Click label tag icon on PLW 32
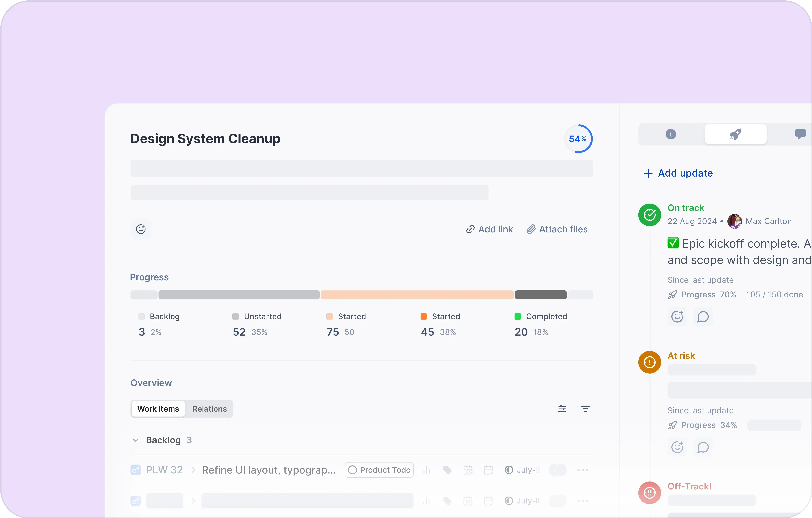Viewport: 812px width, 518px height. click(447, 470)
